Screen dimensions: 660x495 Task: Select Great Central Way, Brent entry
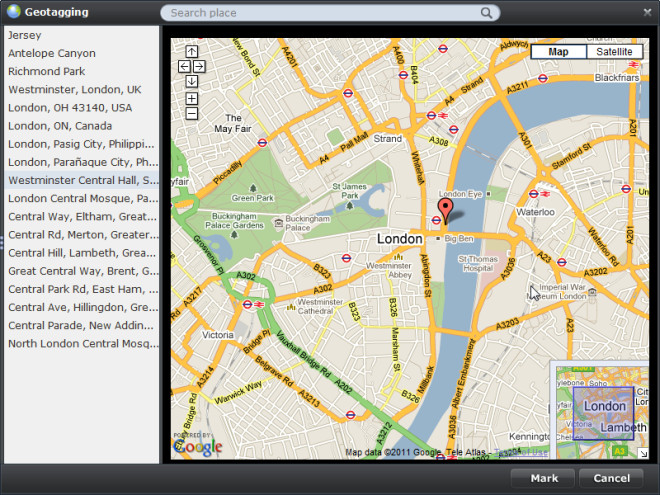(82, 271)
